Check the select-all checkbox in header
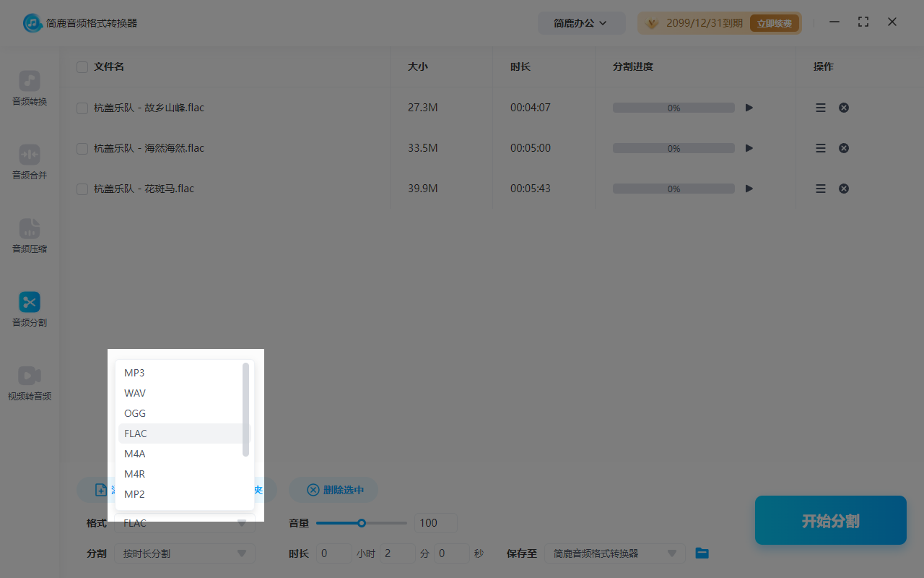924x578 pixels. [82, 66]
